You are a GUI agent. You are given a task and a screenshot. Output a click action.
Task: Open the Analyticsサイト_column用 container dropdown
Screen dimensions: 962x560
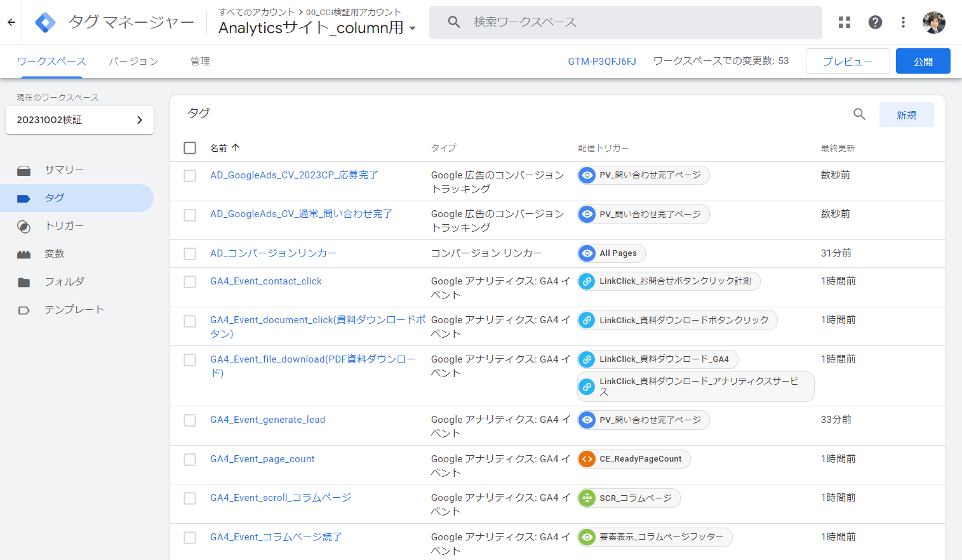pyautogui.click(x=317, y=28)
